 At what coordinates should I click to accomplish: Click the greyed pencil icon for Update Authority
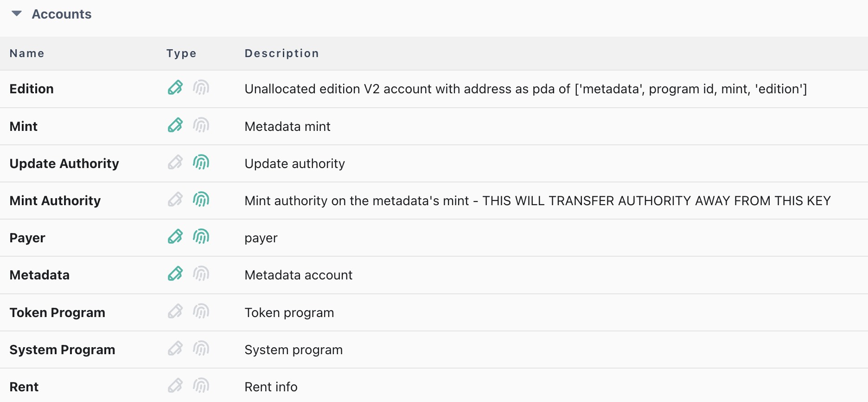tap(175, 162)
